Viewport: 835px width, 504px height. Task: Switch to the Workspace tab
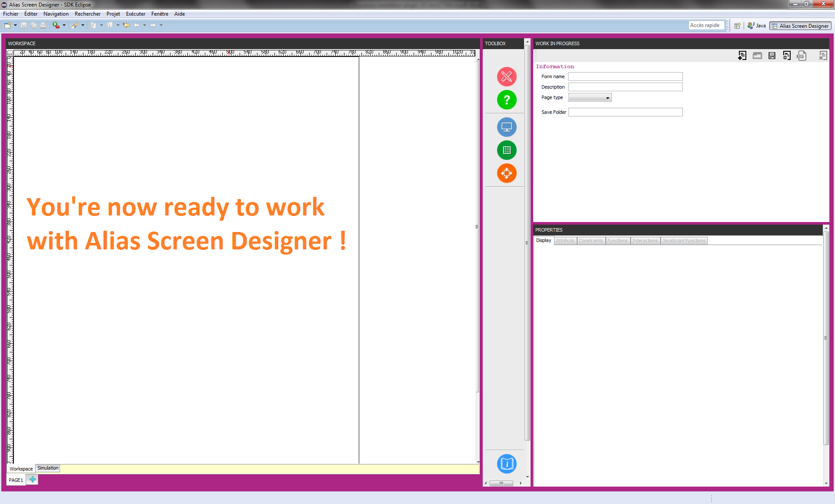(21, 468)
